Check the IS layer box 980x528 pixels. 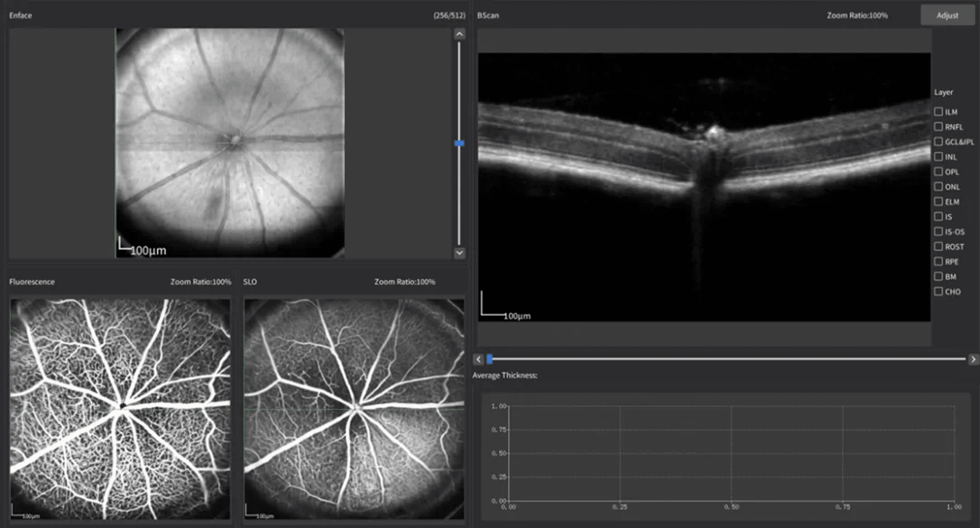(x=938, y=216)
